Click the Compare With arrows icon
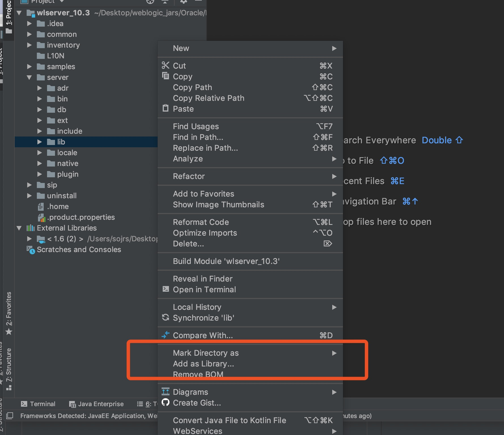Image resolution: width=504 pixels, height=435 pixels. click(166, 335)
